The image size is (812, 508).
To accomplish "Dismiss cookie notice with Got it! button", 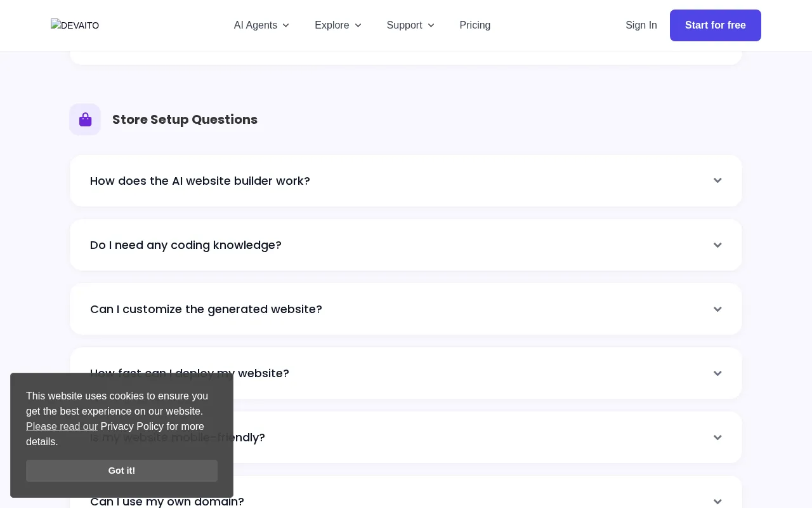I will click(122, 471).
